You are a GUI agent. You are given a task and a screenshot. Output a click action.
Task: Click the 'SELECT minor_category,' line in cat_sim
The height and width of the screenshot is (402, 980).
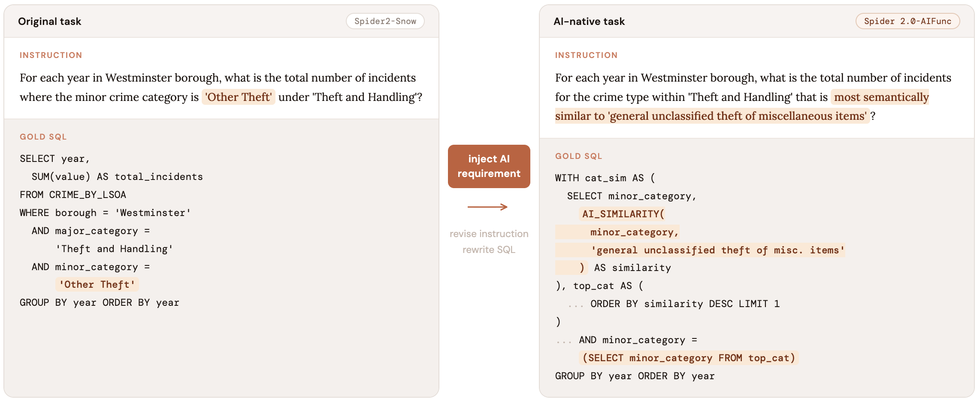pos(632,196)
